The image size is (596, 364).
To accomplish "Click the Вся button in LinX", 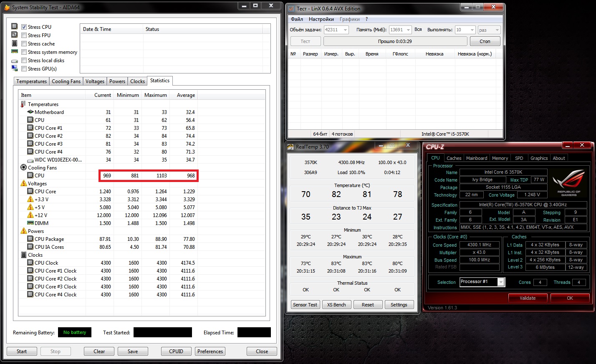I will [418, 30].
